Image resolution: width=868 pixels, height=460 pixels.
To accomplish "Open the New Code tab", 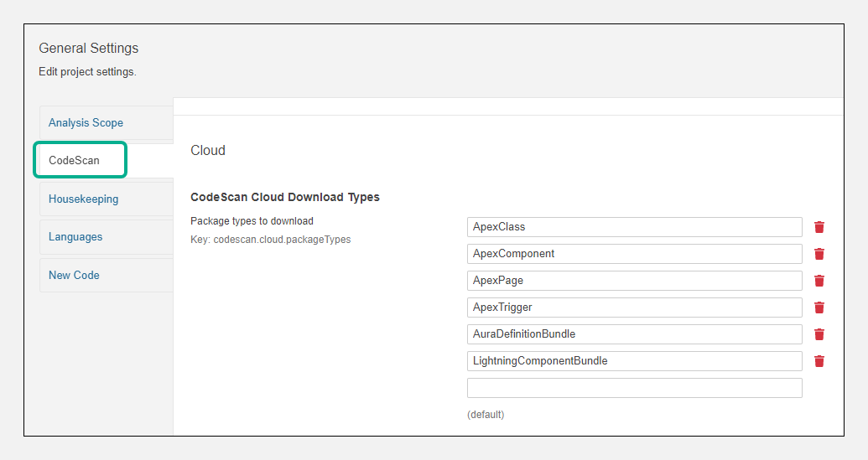I will tap(74, 275).
